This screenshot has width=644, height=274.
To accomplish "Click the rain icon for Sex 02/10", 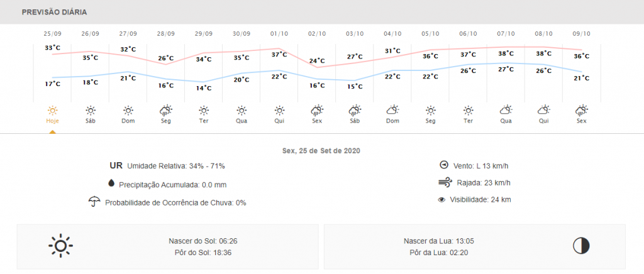I will coord(317,110).
